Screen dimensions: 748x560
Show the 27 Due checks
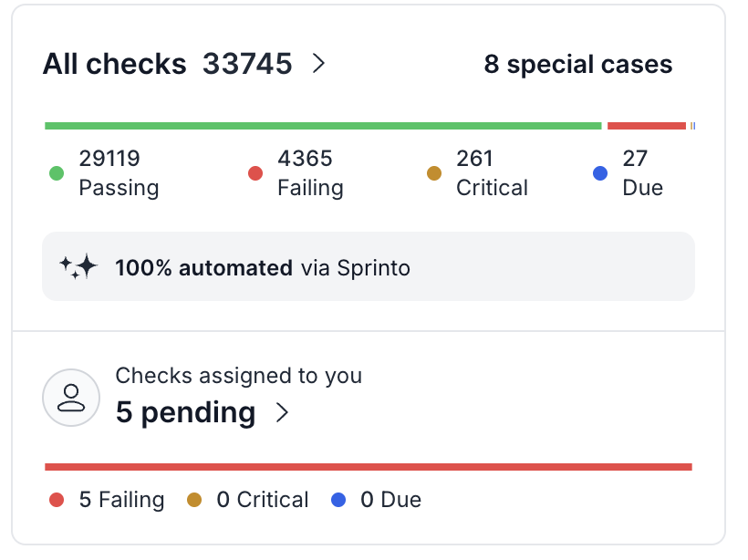tap(641, 173)
